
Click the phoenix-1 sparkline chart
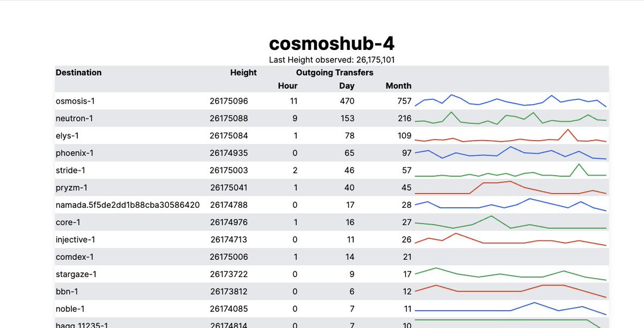[x=510, y=152]
